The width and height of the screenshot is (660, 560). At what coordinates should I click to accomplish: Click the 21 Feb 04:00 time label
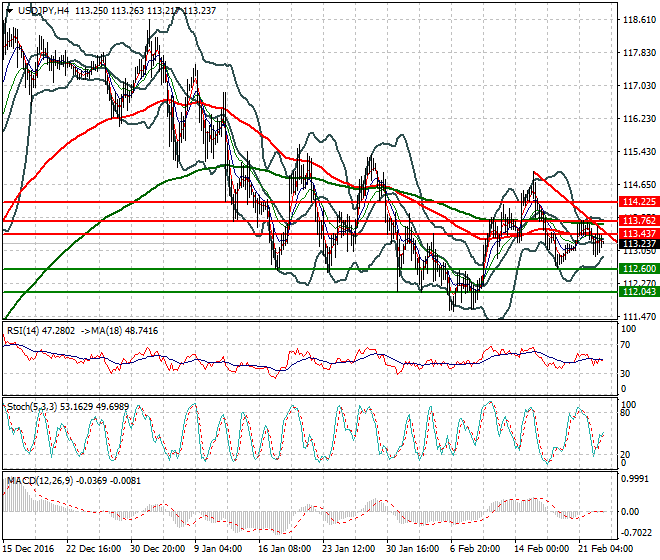(x=606, y=549)
